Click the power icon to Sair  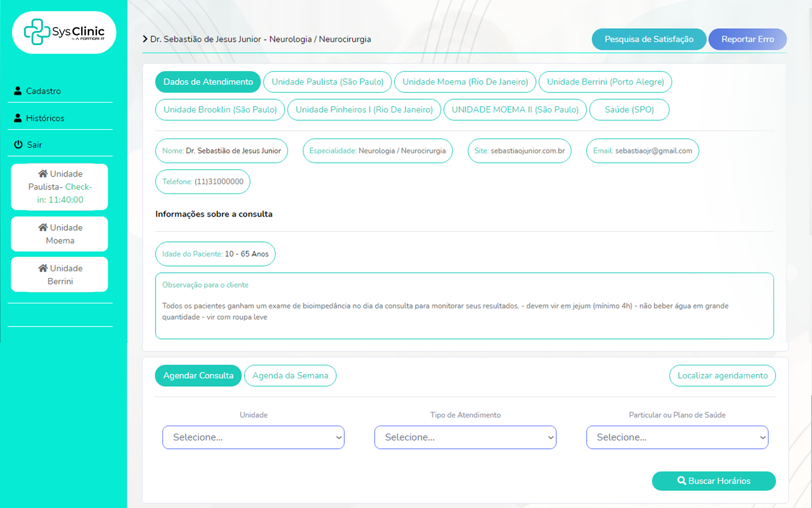[19, 144]
